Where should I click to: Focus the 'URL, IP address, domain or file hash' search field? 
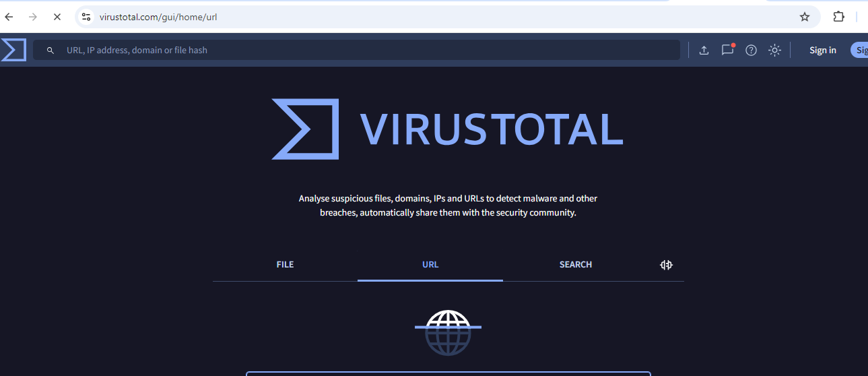[357, 50]
